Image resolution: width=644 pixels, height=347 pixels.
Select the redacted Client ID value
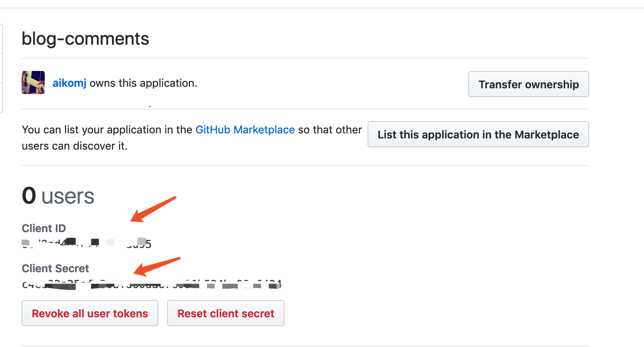coord(86,244)
